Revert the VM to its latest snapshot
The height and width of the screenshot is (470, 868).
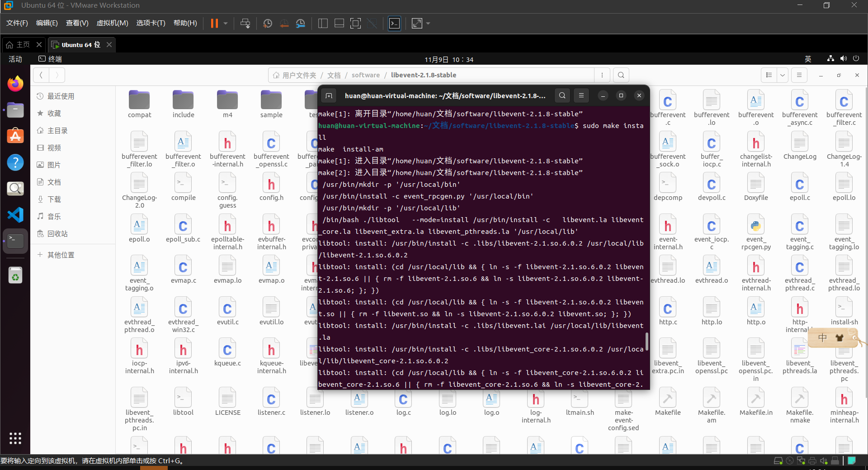pyautogui.click(x=284, y=23)
